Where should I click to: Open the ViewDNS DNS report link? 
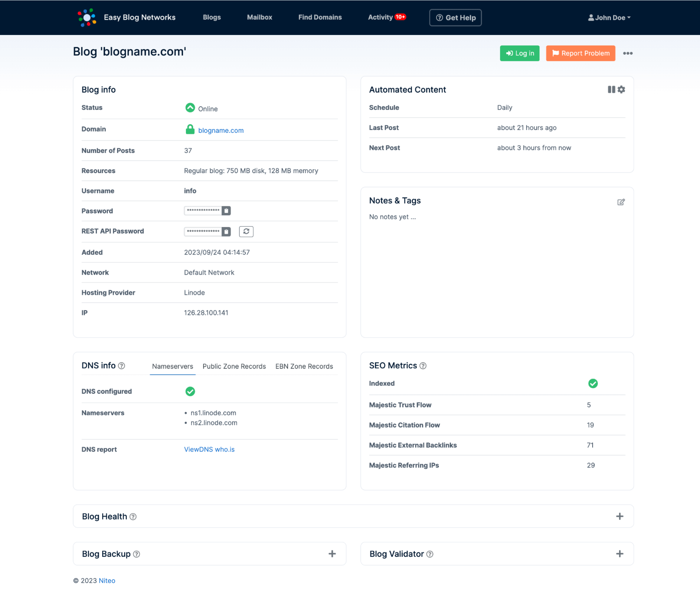pos(198,449)
